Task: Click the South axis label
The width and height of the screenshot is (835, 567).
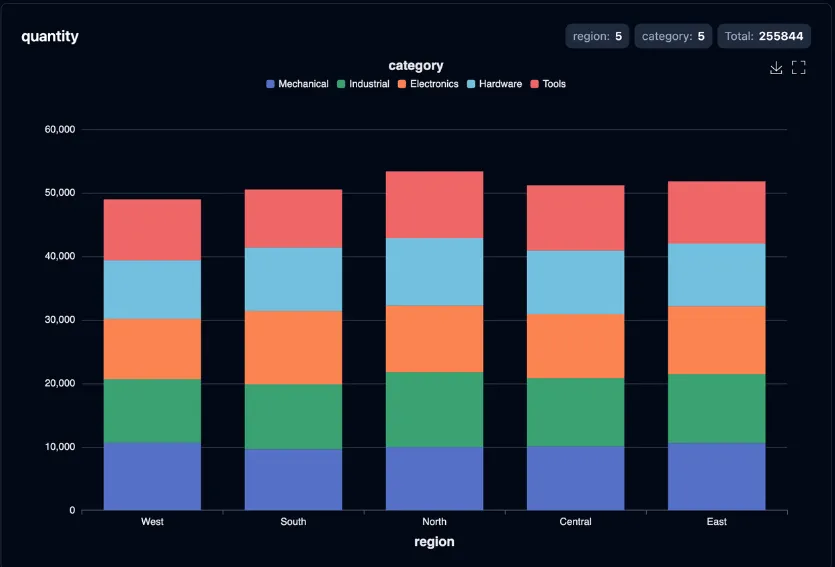Action: pos(293,522)
